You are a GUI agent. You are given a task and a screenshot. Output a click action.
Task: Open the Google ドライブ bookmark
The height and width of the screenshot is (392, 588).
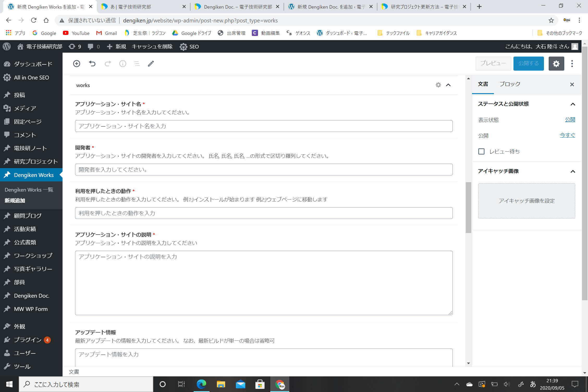tap(192, 33)
